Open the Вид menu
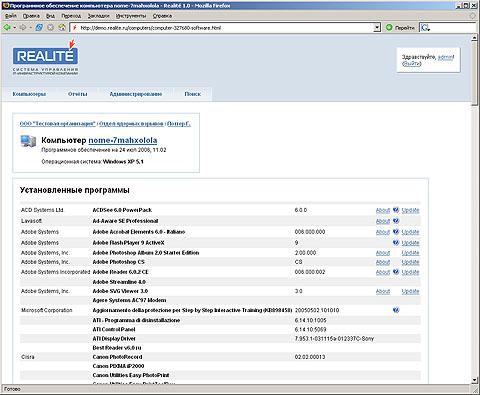 click(50, 16)
